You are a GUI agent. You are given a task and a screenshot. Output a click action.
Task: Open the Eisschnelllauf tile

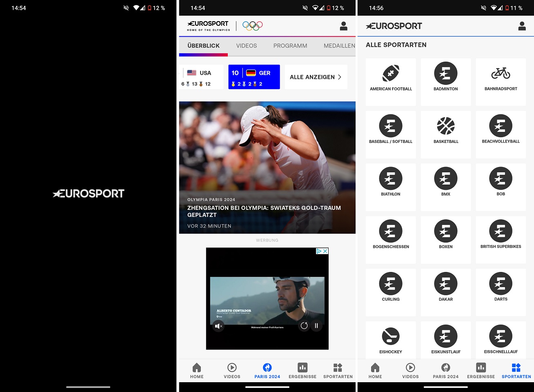[x=501, y=340]
